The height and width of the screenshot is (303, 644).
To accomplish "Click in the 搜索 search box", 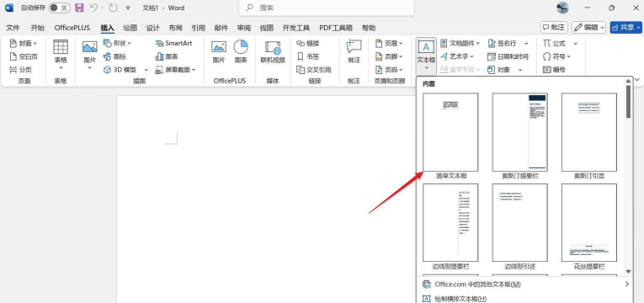I will [327, 8].
